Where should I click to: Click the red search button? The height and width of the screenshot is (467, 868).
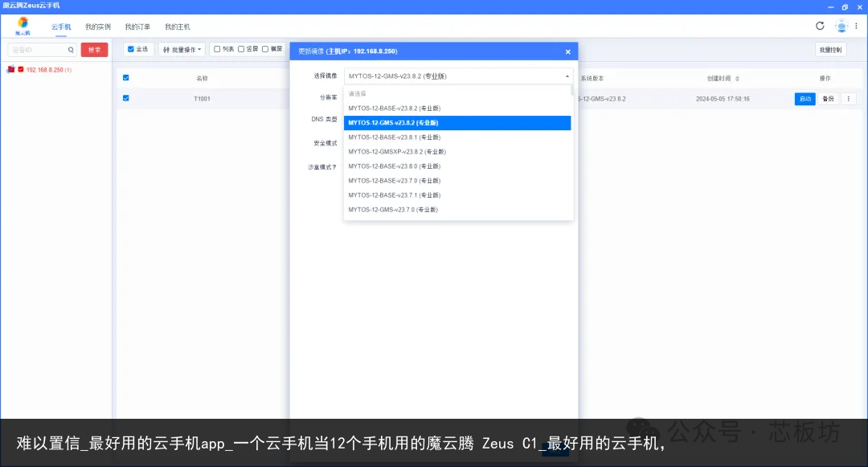coord(94,50)
